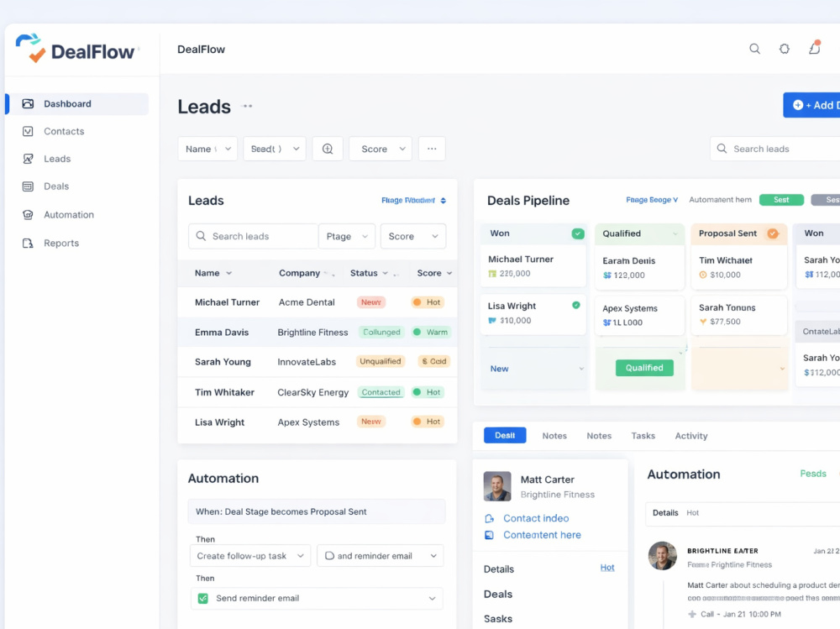The width and height of the screenshot is (840, 629).
Task: Toggle the Send reminder email checkbox
Action: pyautogui.click(x=203, y=599)
